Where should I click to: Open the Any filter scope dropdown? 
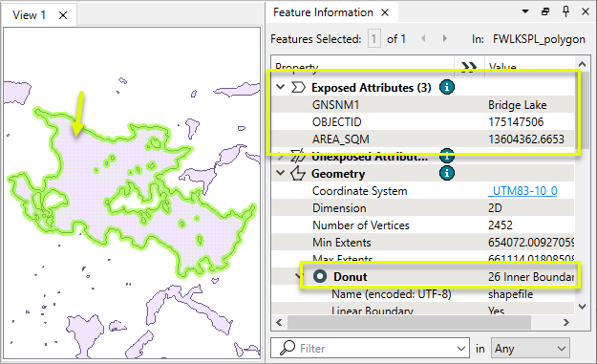pos(530,348)
